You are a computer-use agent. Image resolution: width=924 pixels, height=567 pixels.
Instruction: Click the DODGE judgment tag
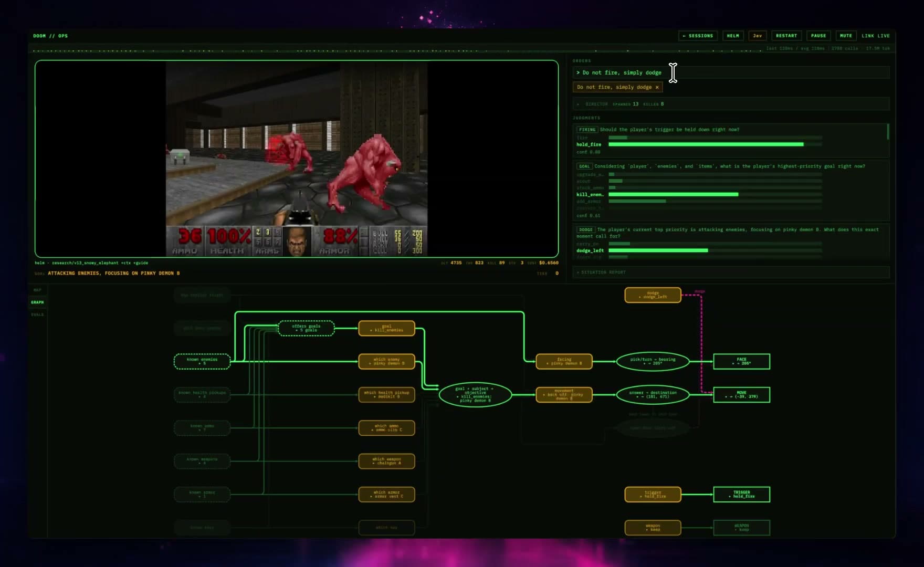coord(585,229)
